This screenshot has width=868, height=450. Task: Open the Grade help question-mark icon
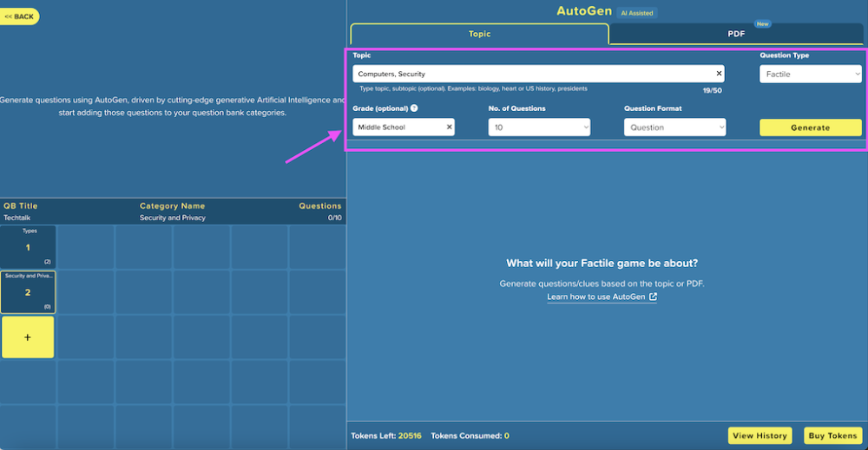pos(414,108)
